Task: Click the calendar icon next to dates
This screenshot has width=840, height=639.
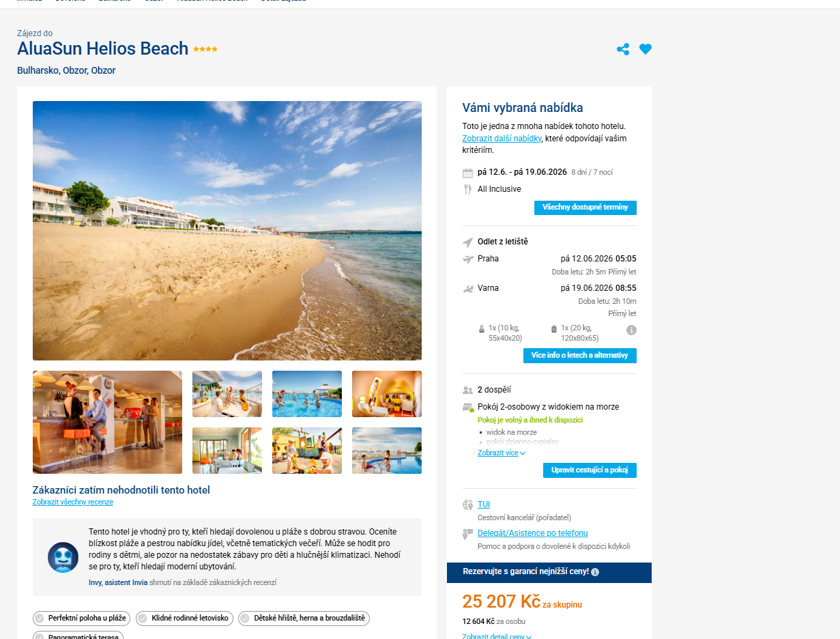Action: pyautogui.click(x=467, y=173)
